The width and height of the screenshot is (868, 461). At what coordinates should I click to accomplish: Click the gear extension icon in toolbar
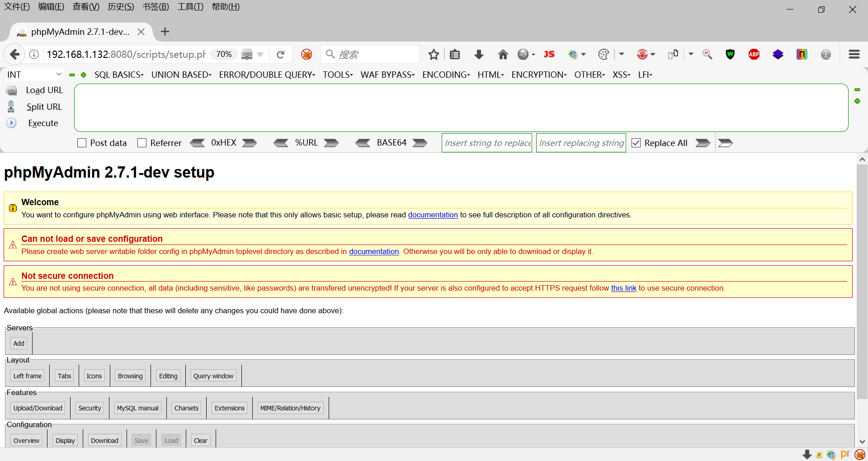pos(826,55)
